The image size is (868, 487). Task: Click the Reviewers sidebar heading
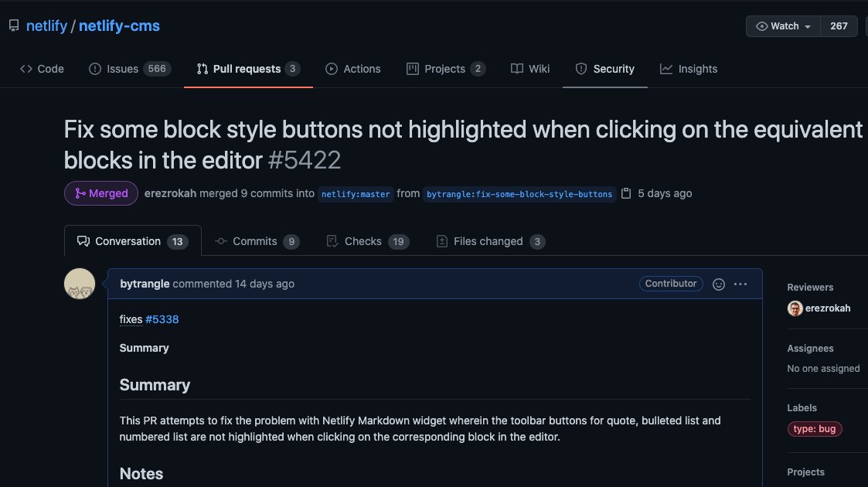coord(810,288)
